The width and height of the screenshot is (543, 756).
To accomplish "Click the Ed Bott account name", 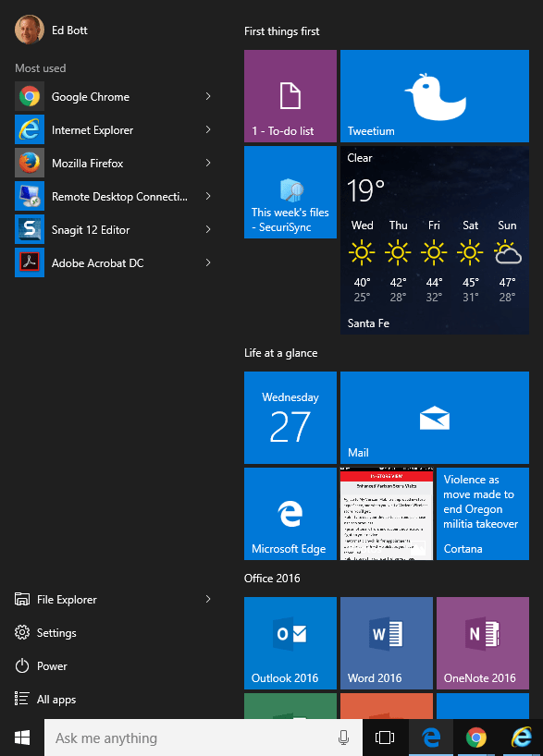I will tap(69, 30).
